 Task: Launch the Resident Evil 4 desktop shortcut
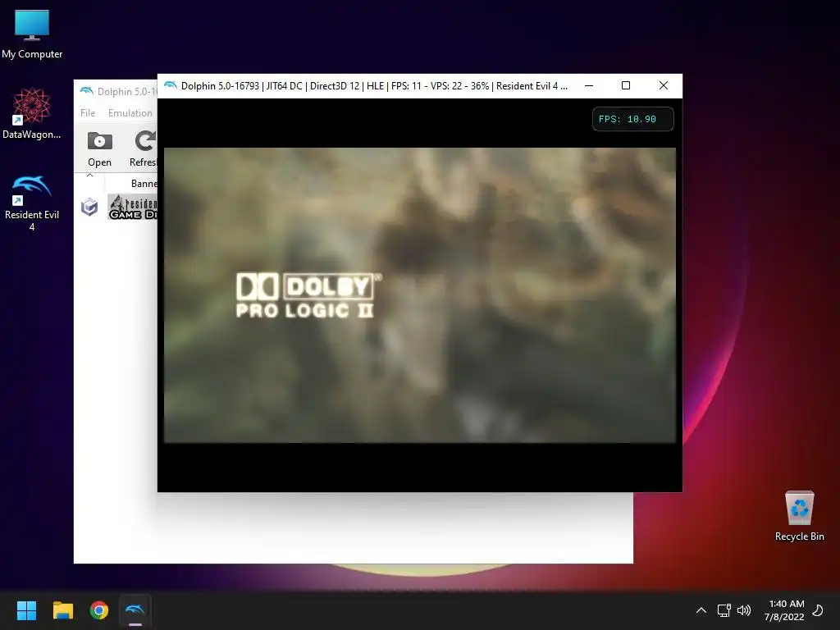(32, 203)
